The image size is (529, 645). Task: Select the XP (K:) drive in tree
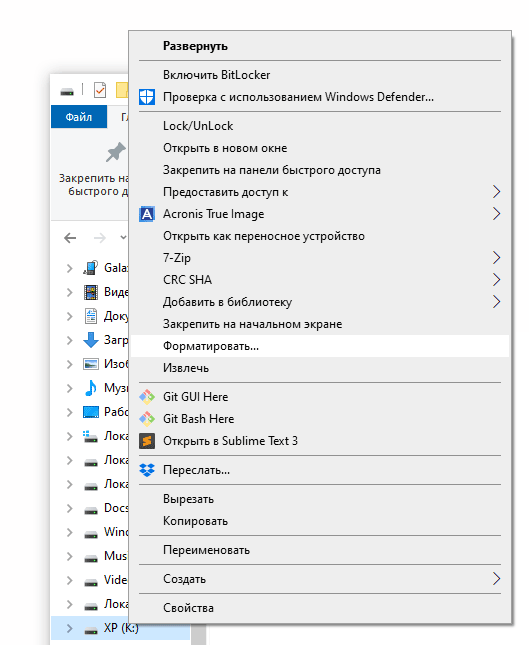(x=121, y=628)
